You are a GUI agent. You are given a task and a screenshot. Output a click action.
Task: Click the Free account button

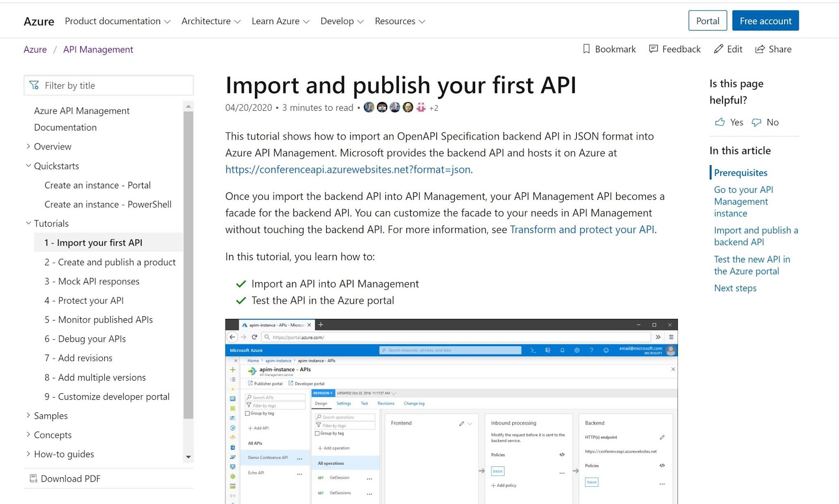pos(766,20)
